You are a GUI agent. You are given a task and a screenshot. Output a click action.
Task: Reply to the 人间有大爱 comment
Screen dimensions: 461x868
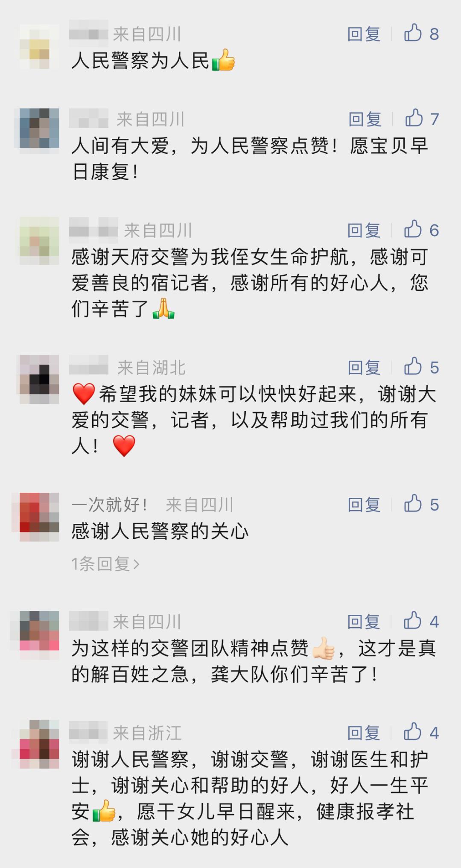(x=365, y=119)
